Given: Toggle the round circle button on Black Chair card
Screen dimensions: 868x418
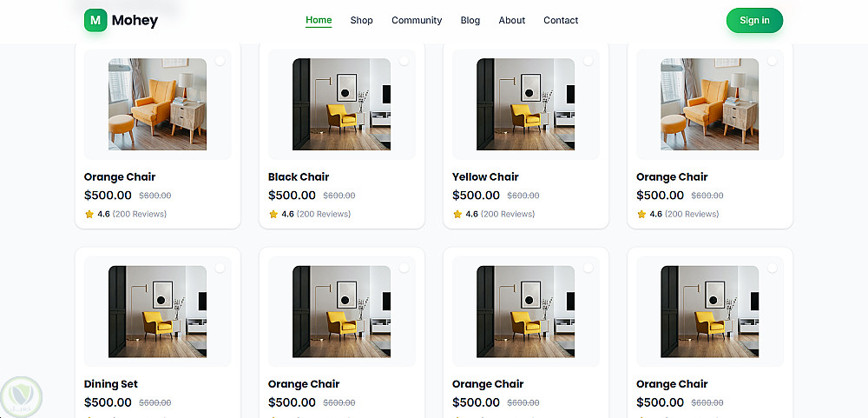Looking at the screenshot, I should [x=404, y=61].
